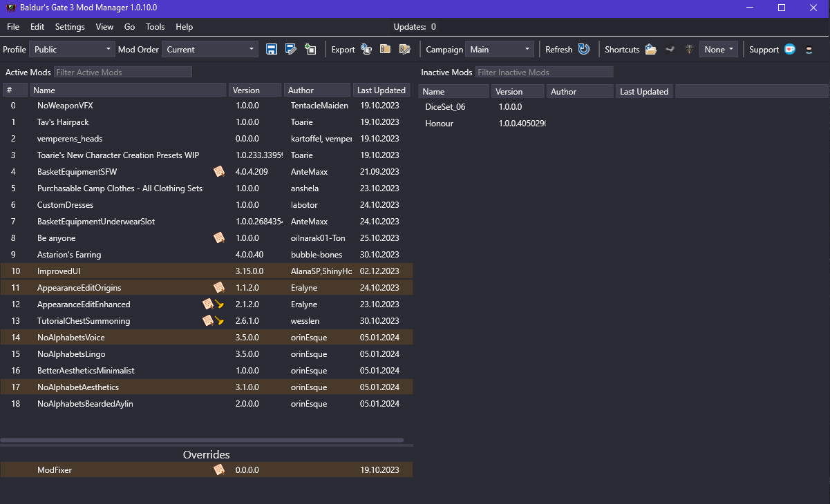Sort active mods by Author column
Screen dimensions: 830x504
pyautogui.click(x=317, y=90)
